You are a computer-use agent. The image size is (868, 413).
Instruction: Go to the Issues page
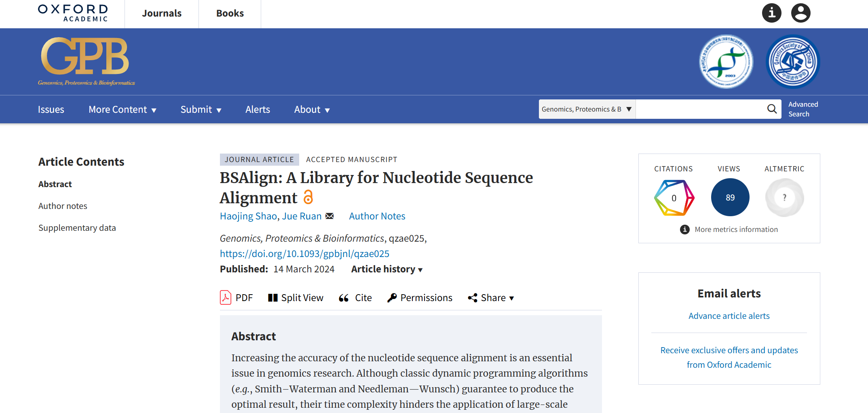(x=51, y=110)
